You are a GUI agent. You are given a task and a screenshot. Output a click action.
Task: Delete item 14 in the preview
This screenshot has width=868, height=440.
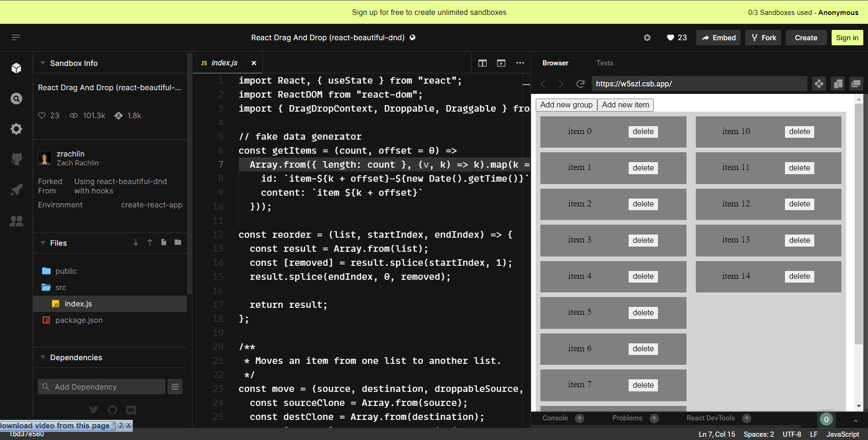point(799,277)
